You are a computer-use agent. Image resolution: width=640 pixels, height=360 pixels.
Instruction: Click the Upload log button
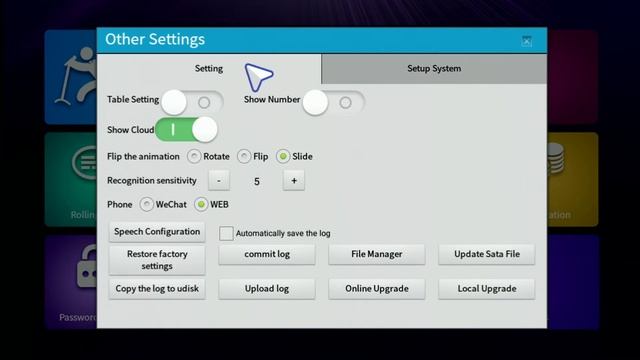coord(267,289)
